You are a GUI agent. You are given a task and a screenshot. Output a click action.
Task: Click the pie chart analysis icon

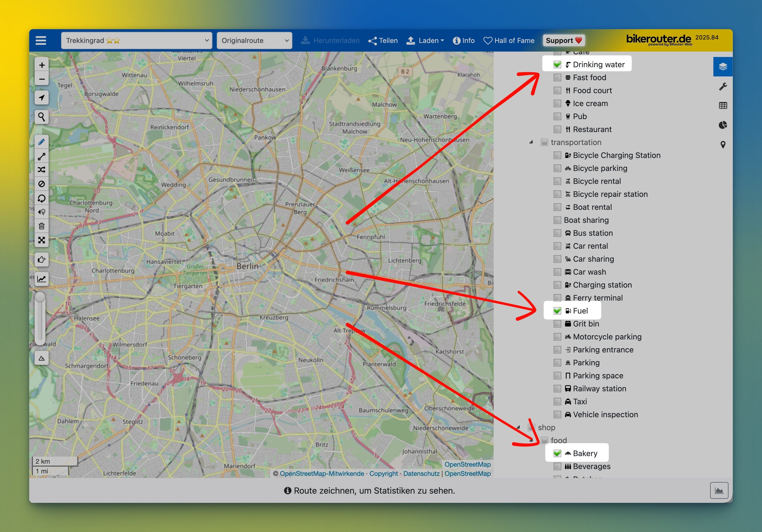pos(723,125)
